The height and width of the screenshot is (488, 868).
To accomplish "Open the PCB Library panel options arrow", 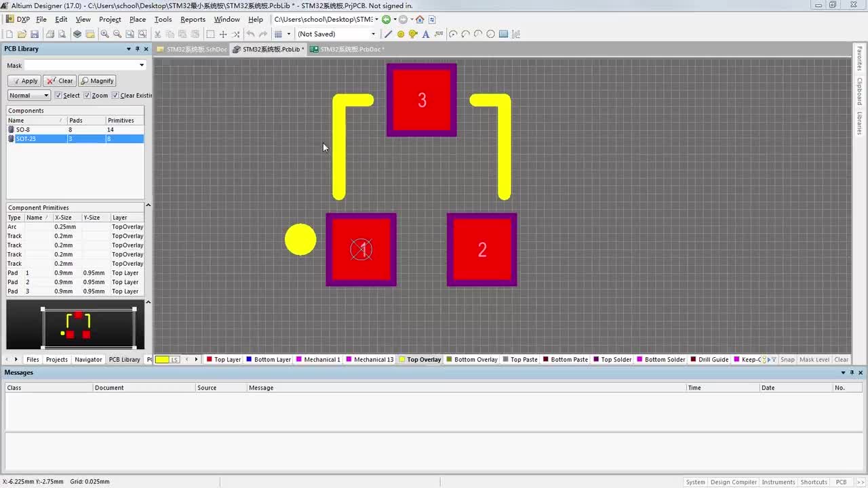I will click(128, 49).
